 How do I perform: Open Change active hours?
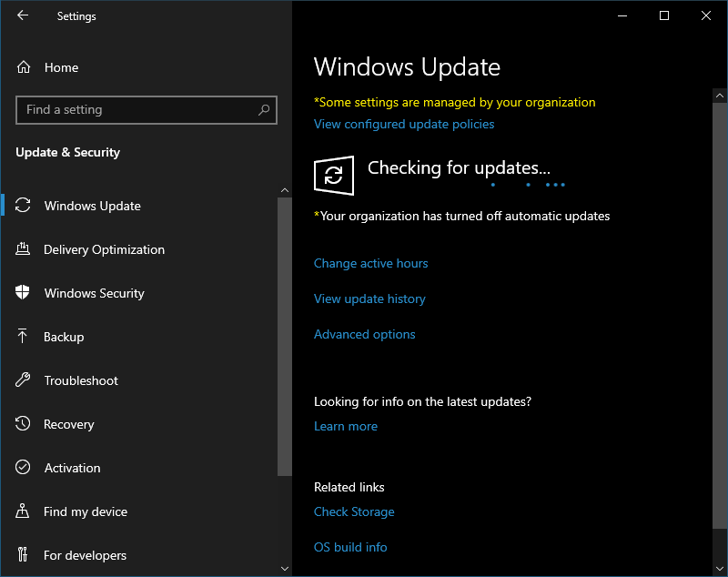tap(370, 263)
